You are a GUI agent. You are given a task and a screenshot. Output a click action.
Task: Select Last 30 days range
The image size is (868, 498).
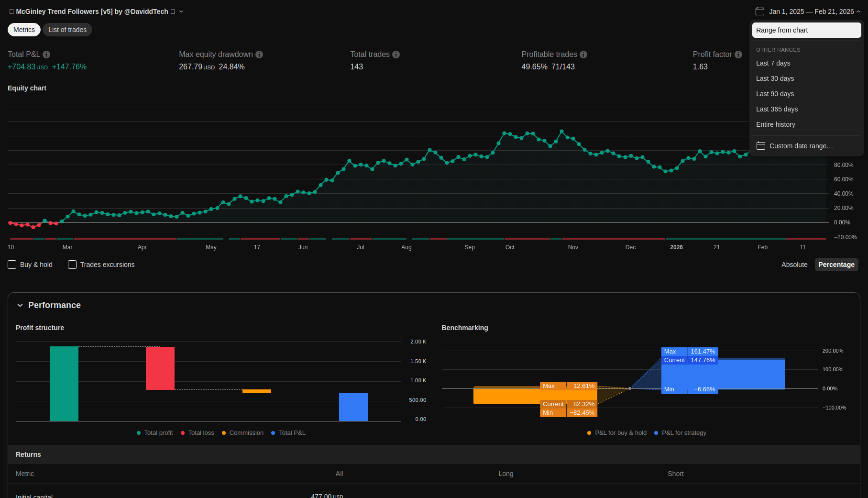click(x=775, y=78)
